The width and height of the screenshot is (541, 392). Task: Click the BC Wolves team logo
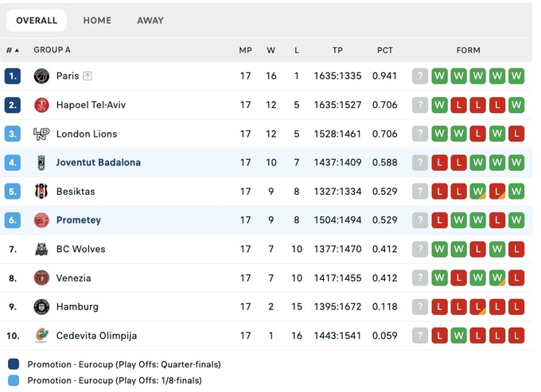point(41,249)
